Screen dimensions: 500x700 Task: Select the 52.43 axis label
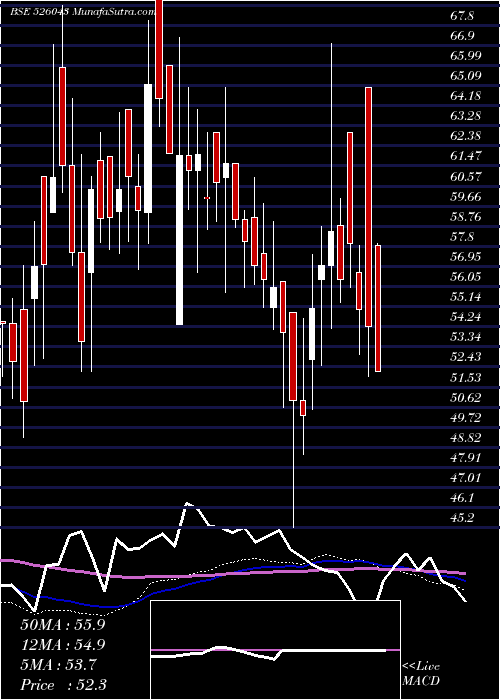(466, 357)
